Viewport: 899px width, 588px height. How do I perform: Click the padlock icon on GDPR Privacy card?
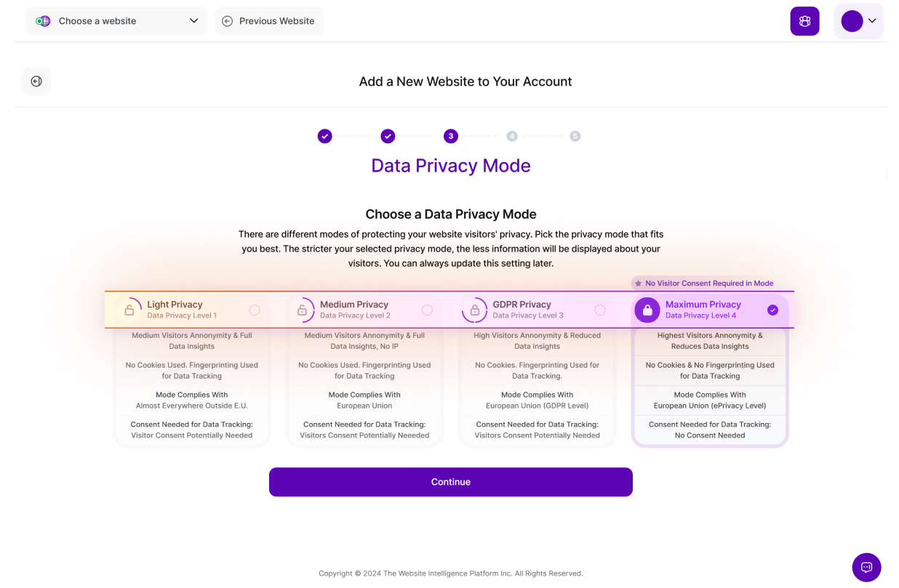(475, 310)
